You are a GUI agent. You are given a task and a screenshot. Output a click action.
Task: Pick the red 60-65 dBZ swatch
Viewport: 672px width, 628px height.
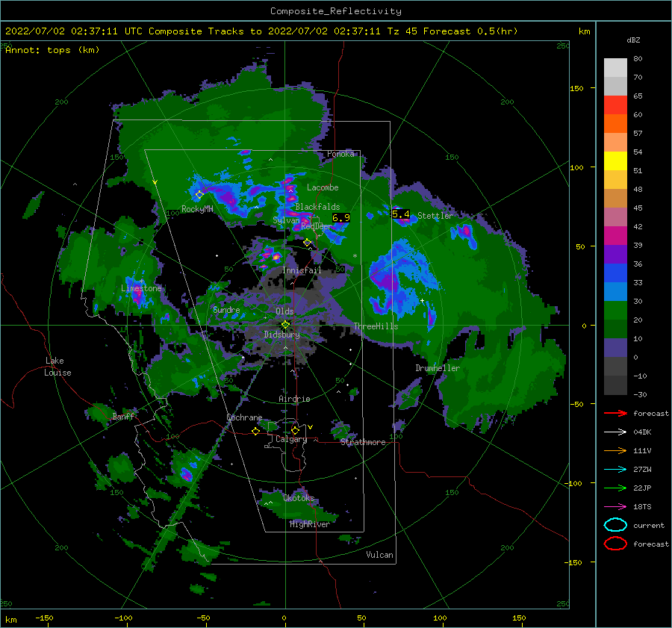[x=615, y=105]
